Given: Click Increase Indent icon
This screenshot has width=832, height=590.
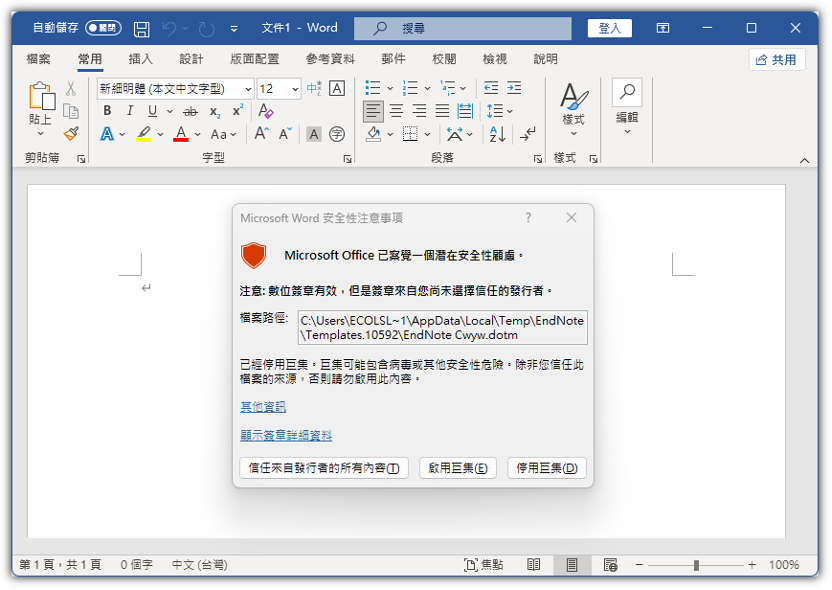Looking at the screenshot, I should click(514, 88).
